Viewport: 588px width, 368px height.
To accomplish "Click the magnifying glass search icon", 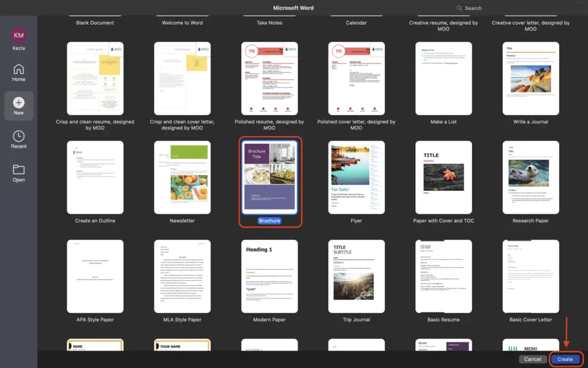I will (459, 8).
